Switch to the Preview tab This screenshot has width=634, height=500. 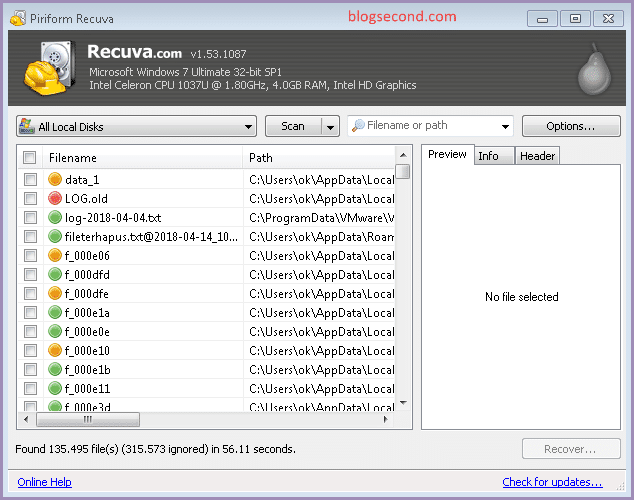pos(447,154)
